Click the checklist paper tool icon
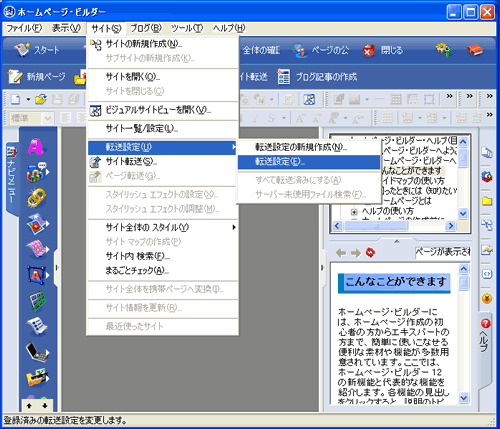The width and height of the screenshot is (500, 429). pyautogui.click(x=37, y=326)
